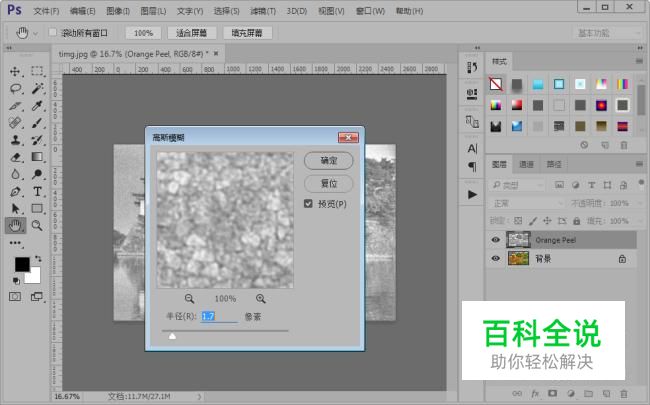Select the History Brush tool
This screenshot has height=405, width=650.
[x=37, y=140]
